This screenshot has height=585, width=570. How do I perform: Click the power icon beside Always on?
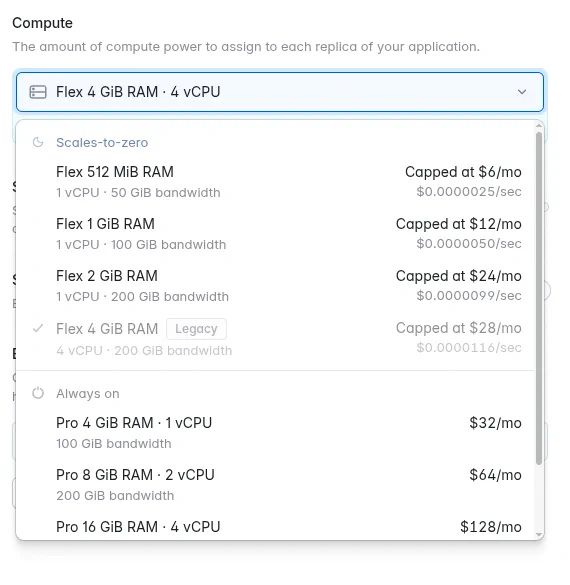coord(38,393)
